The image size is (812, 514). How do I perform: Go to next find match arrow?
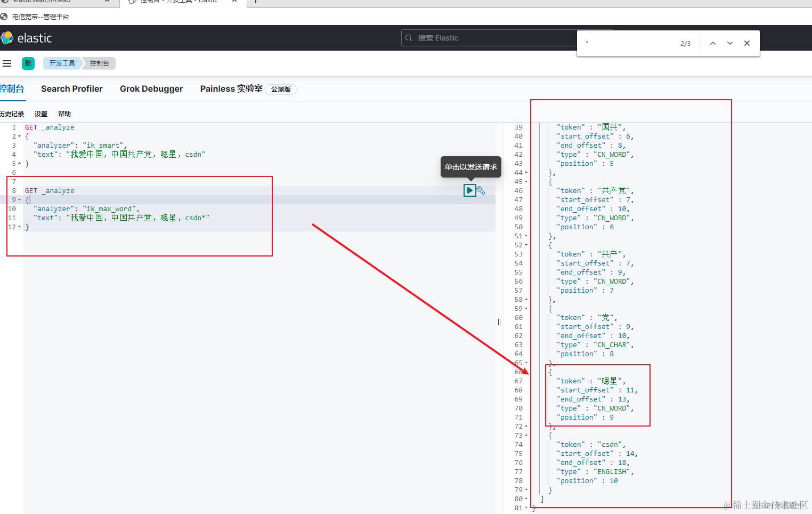coord(730,43)
